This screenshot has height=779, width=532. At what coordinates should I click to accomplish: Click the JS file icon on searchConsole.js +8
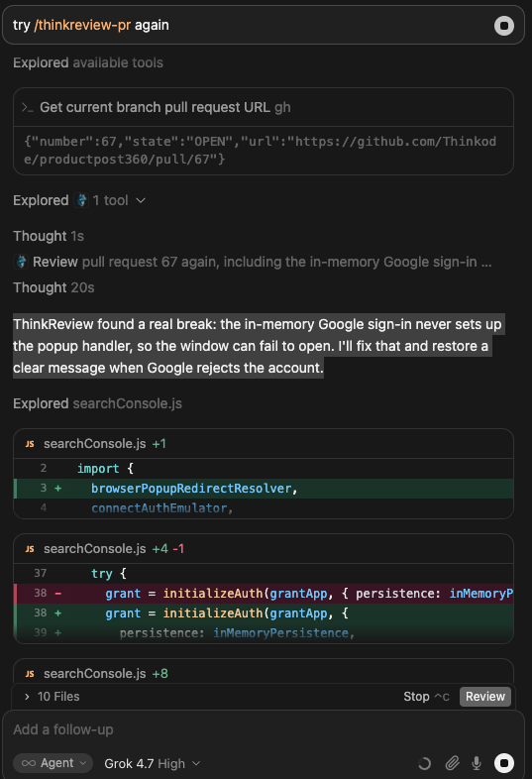30,674
